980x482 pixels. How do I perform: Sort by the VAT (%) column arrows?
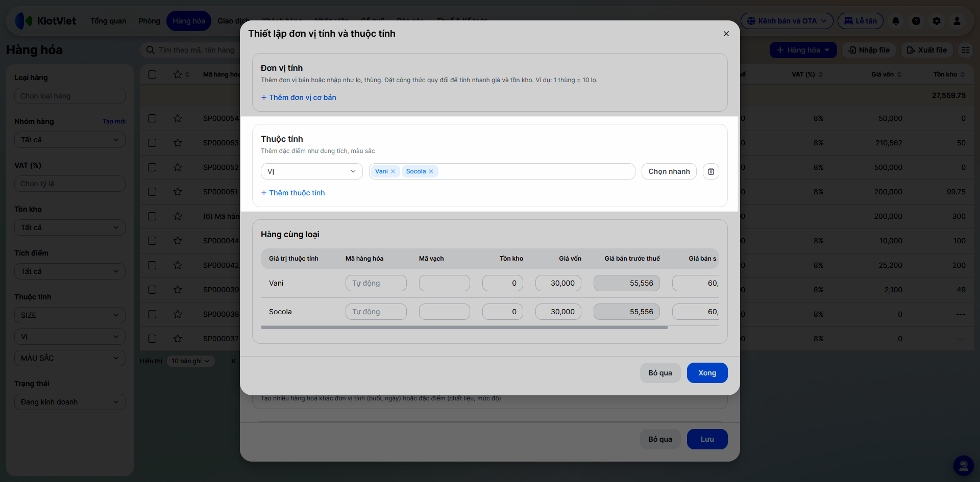821,74
